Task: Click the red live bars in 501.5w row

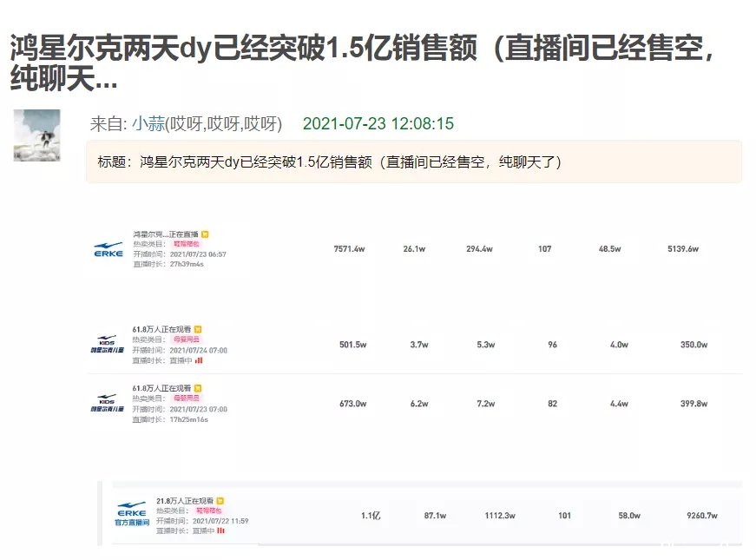Action: pos(199,360)
